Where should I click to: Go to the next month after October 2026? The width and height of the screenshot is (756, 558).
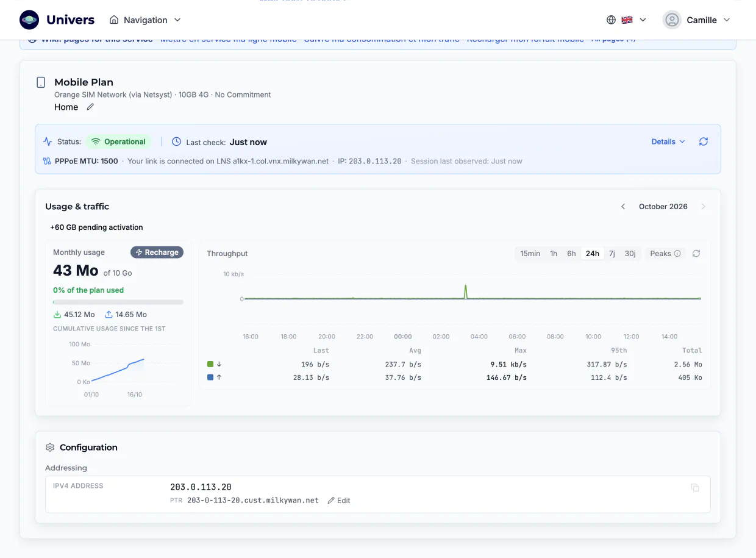click(703, 207)
